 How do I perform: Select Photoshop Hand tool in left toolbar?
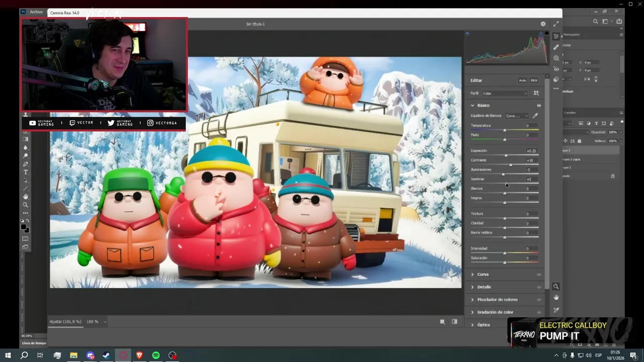coord(26,197)
